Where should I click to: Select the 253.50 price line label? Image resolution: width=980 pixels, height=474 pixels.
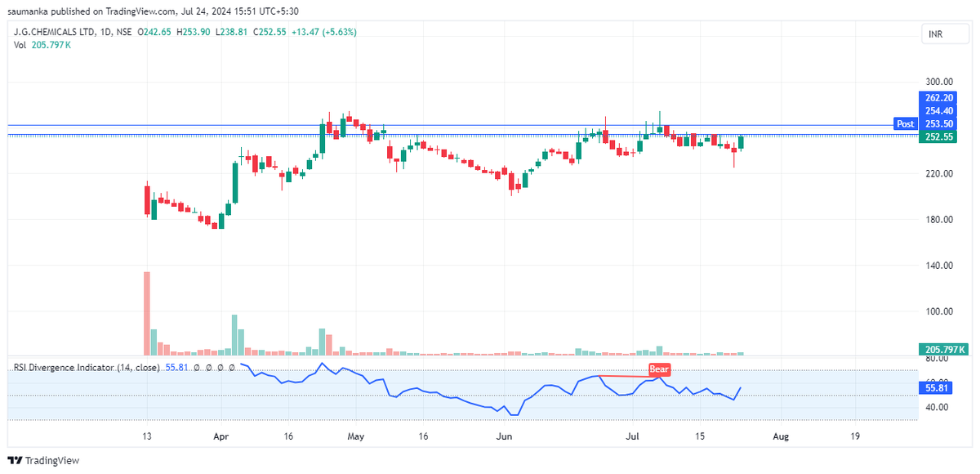click(939, 123)
